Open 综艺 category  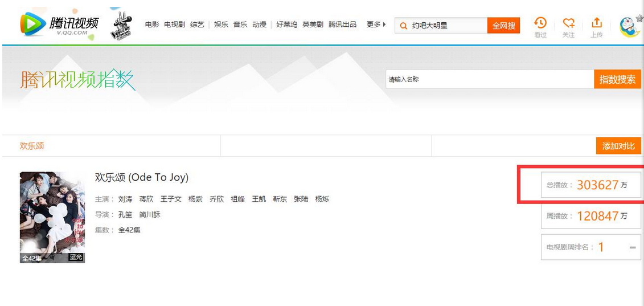pyautogui.click(x=197, y=25)
